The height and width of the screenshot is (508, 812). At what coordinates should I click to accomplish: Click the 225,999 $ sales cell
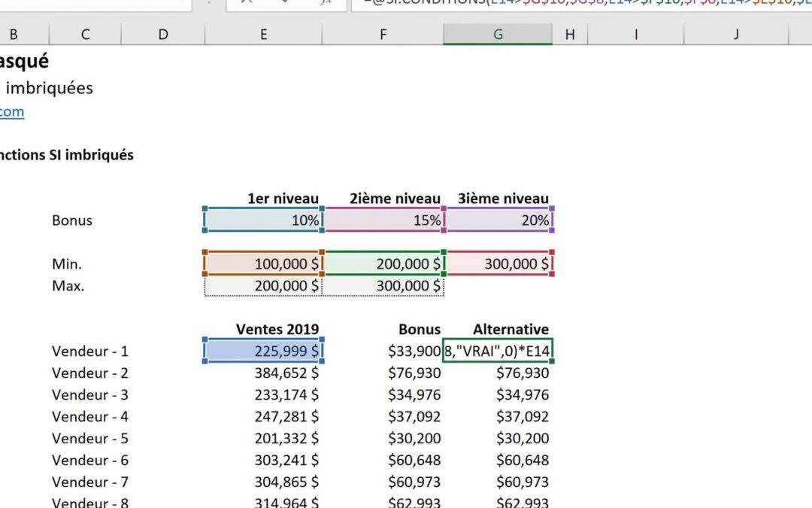click(x=264, y=351)
